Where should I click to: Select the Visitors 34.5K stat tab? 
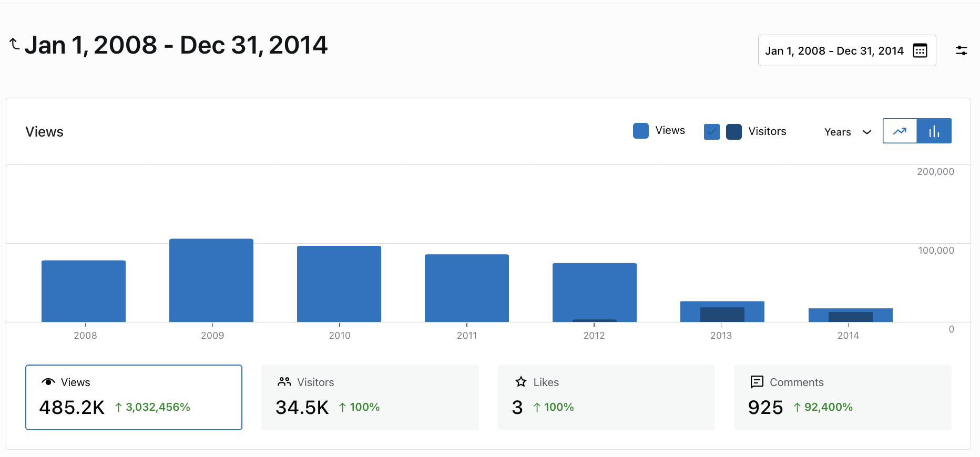[x=370, y=397]
